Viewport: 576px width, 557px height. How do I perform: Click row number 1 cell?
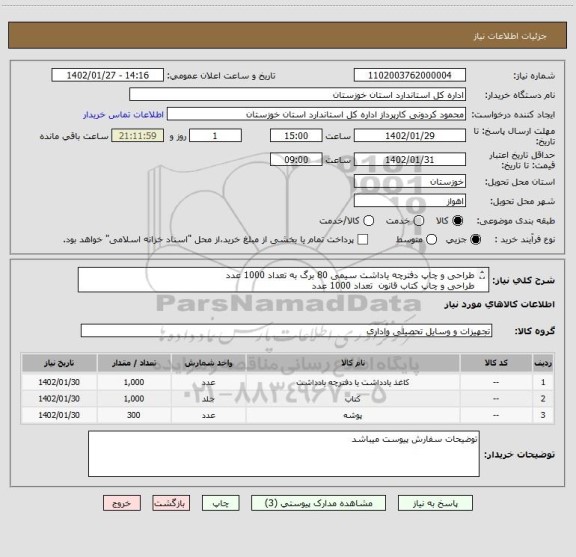click(x=543, y=382)
